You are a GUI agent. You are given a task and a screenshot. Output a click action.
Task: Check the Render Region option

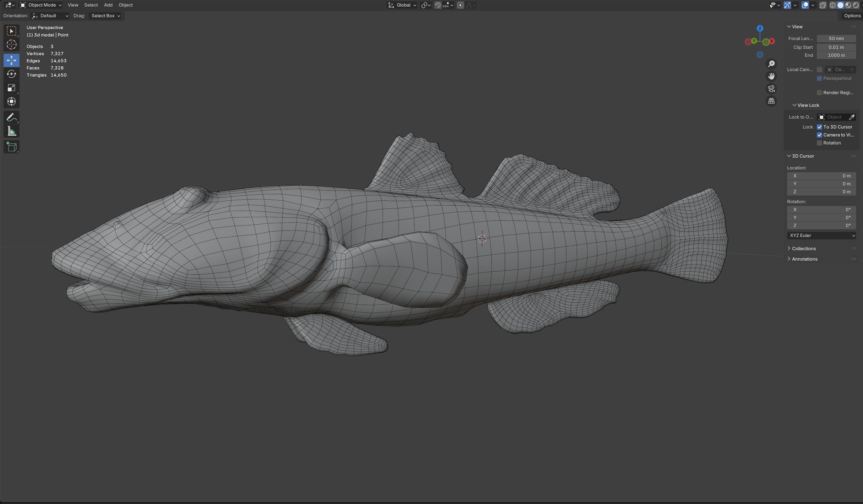[x=820, y=93]
